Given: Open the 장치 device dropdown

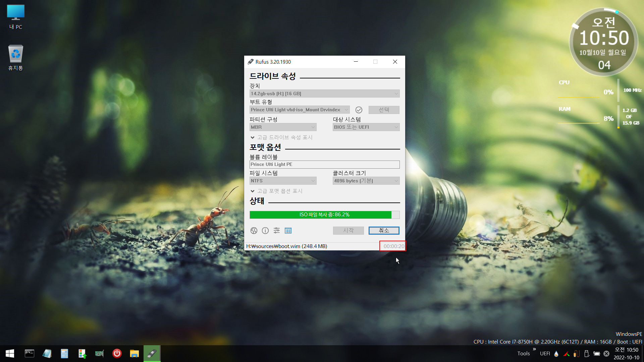Looking at the screenshot, I should pyautogui.click(x=325, y=94).
